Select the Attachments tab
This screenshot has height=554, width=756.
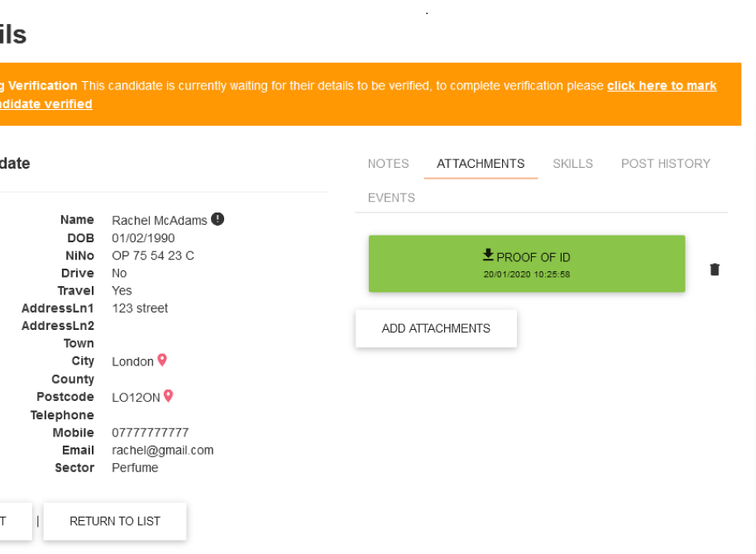coord(481,164)
